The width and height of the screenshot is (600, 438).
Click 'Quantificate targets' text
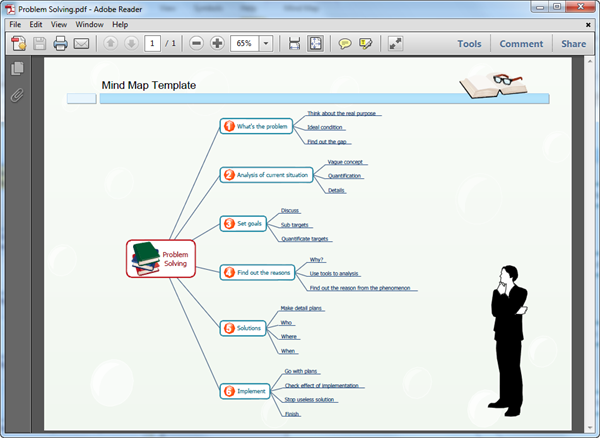tap(305, 239)
